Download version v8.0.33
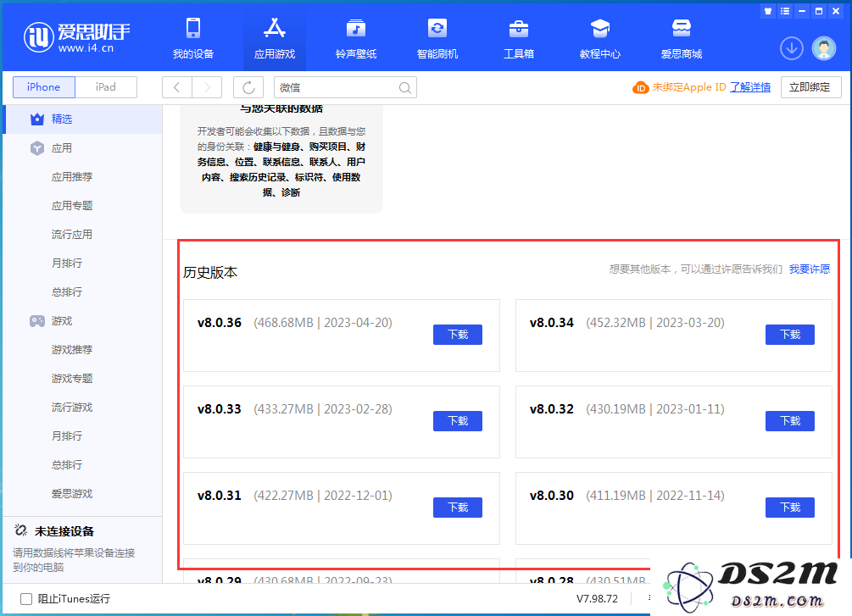Viewport: 852px width, 616px height. [x=458, y=421]
